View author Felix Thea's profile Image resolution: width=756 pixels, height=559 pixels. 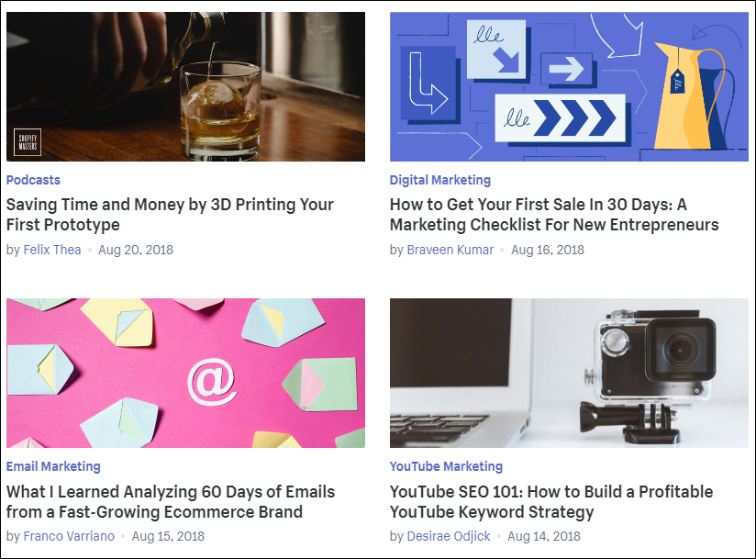52,250
